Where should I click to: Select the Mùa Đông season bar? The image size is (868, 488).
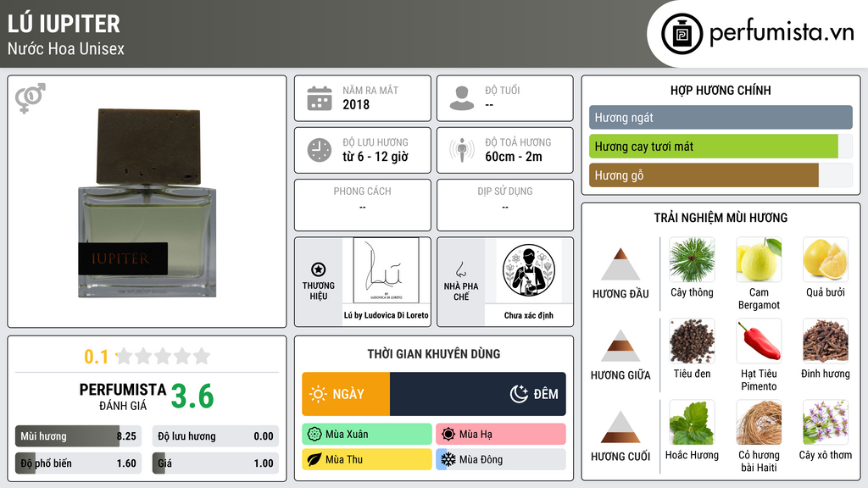(x=501, y=459)
